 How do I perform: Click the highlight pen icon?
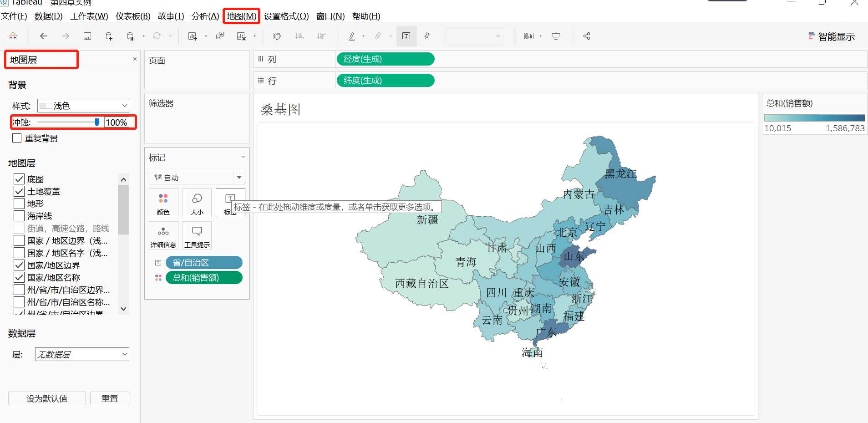pos(352,36)
